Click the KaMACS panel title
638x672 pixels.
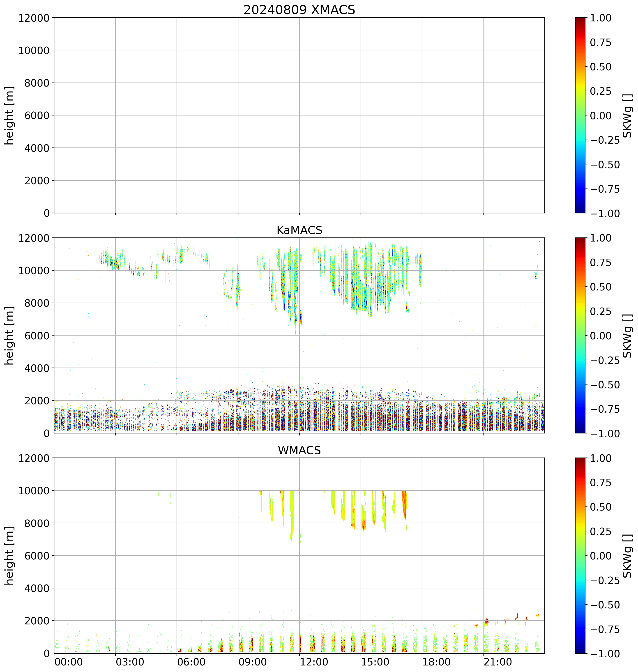(x=299, y=230)
